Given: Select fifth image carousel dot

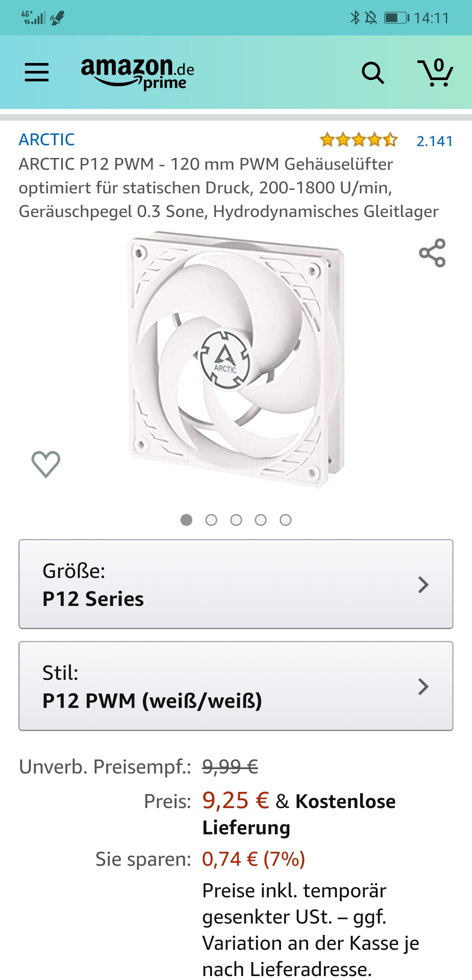Looking at the screenshot, I should (285, 520).
